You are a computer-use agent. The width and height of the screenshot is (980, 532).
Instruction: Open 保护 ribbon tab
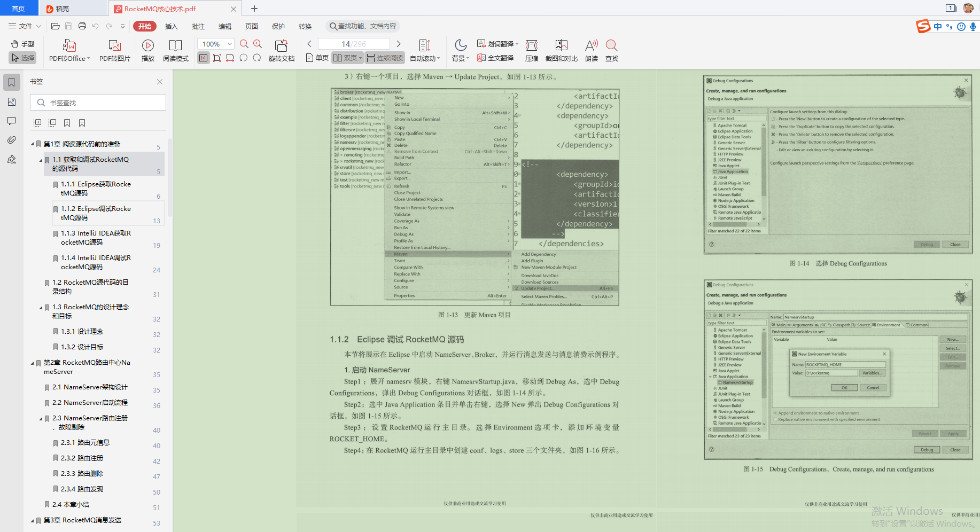coord(278,26)
